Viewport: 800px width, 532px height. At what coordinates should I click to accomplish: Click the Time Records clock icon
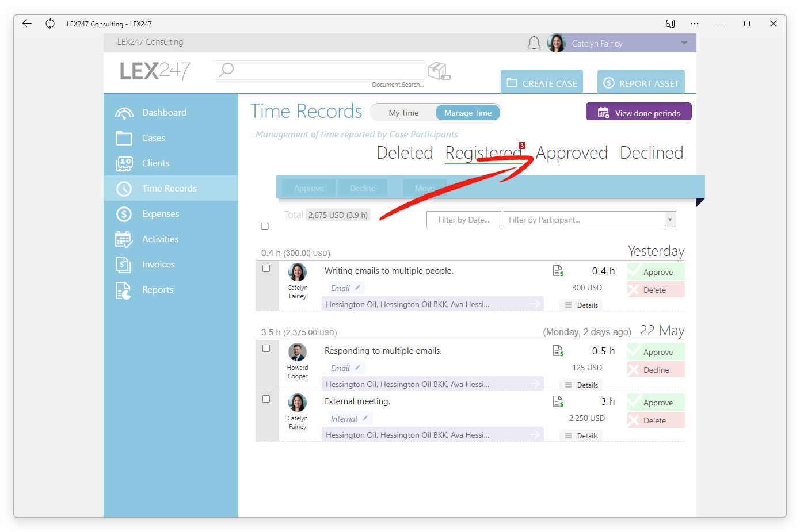click(x=124, y=189)
